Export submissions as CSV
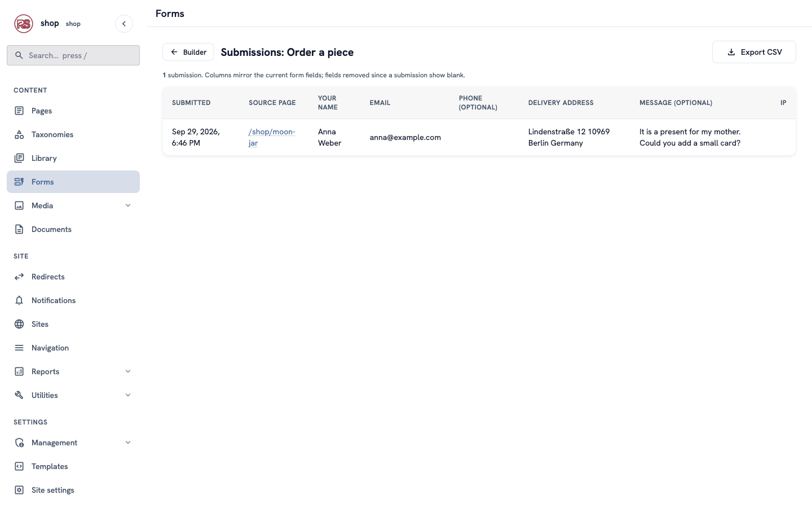Image resolution: width=812 pixels, height=508 pixels. pyautogui.click(x=754, y=52)
